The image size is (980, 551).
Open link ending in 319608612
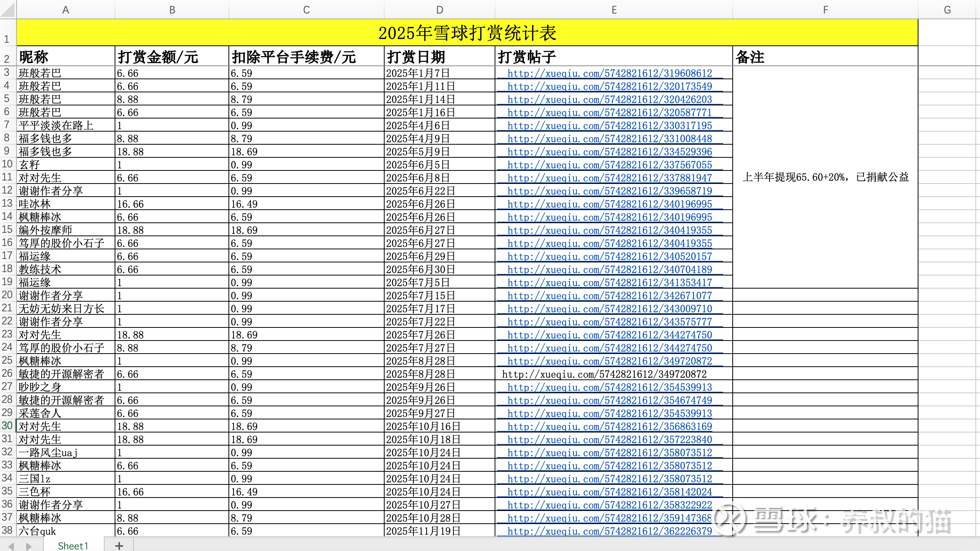point(610,73)
